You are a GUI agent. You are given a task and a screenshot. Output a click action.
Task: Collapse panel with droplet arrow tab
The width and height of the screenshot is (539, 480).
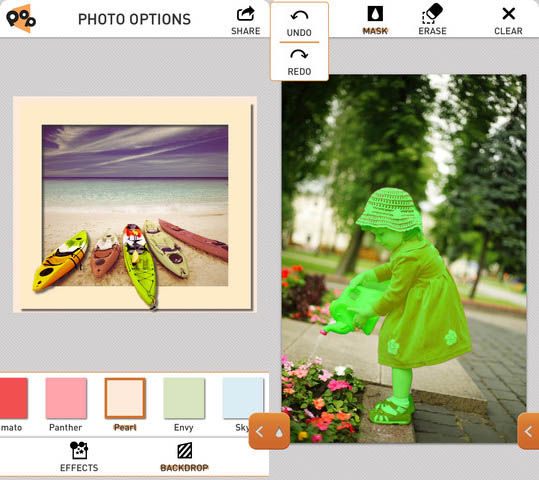270,431
